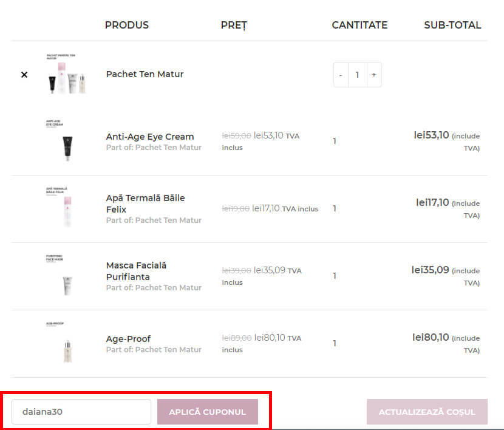Screen dimensions: 504x430
Task: Open the Age-Proof product link
Action: (x=128, y=339)
